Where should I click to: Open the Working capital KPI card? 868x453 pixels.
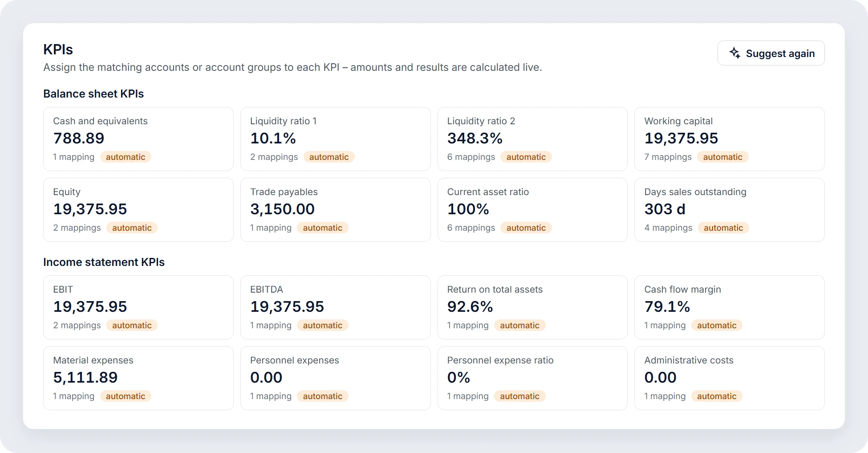[730, 139]
